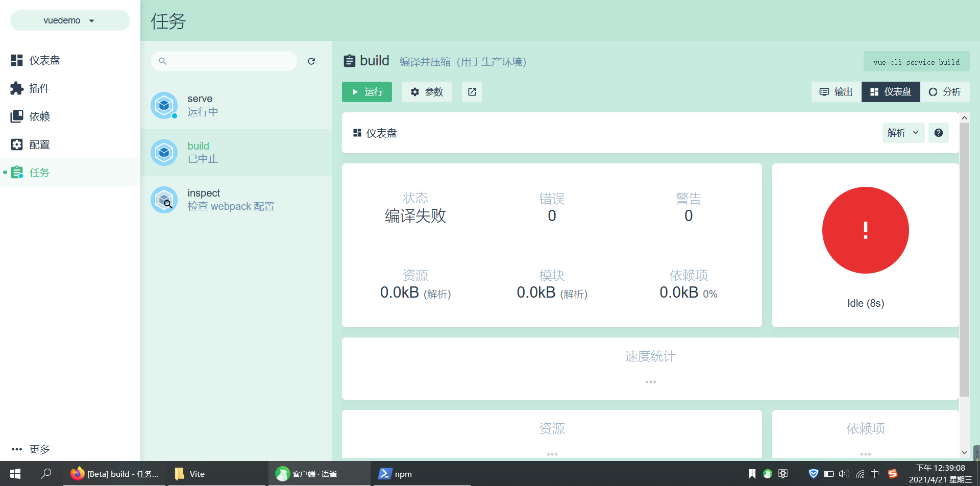Open the 配置 configuration page

pyautogui.click(x=70, y=144)
